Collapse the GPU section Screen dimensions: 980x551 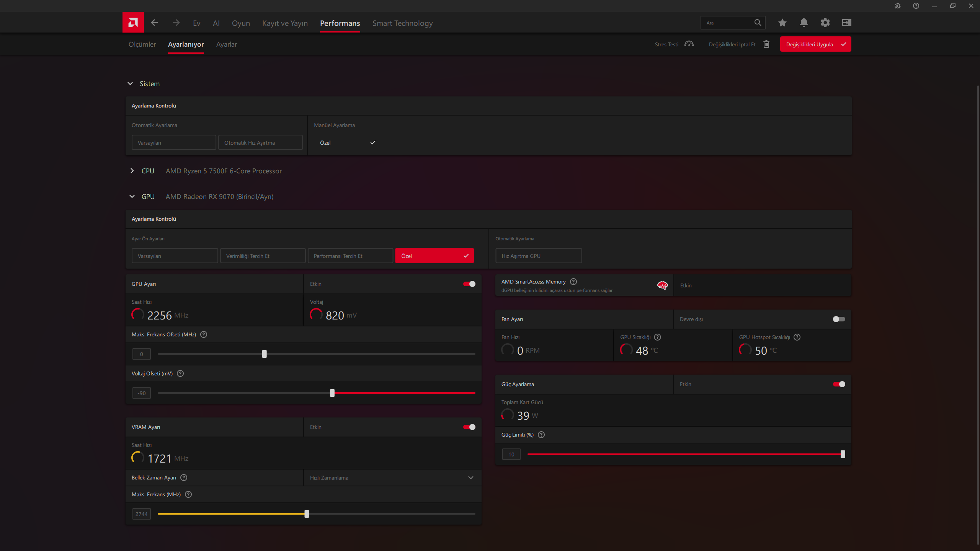pyautogui.click(x=132, y=196)
